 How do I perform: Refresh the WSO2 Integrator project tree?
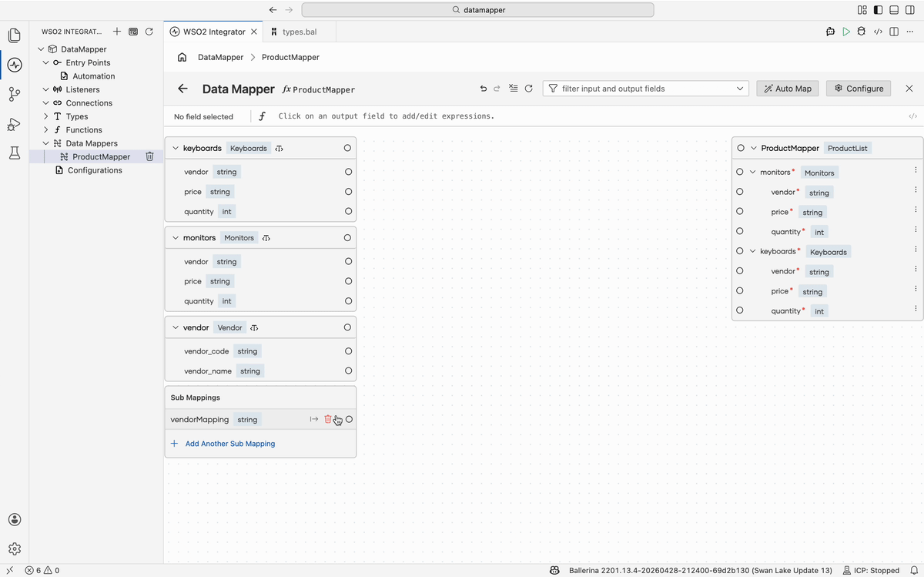click(x=149, y=32)
